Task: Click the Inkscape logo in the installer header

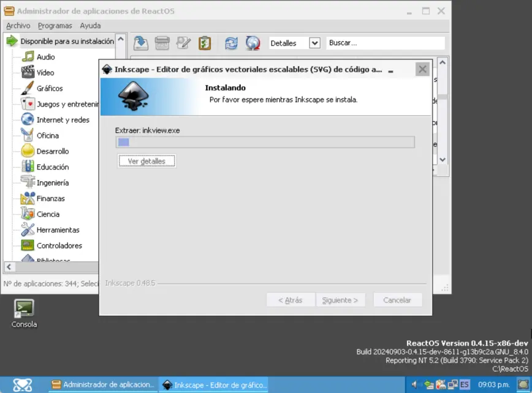Action: (134, 96)
